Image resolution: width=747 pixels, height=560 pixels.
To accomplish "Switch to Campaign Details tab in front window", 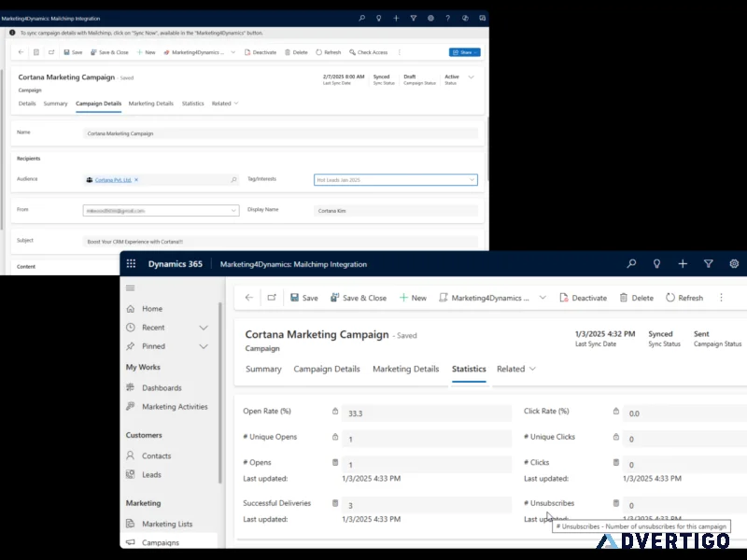I will click(x=326, y=369).
